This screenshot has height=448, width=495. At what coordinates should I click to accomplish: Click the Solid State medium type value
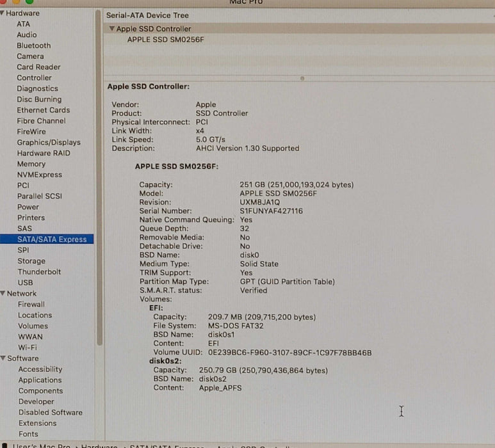coord(259,264)
